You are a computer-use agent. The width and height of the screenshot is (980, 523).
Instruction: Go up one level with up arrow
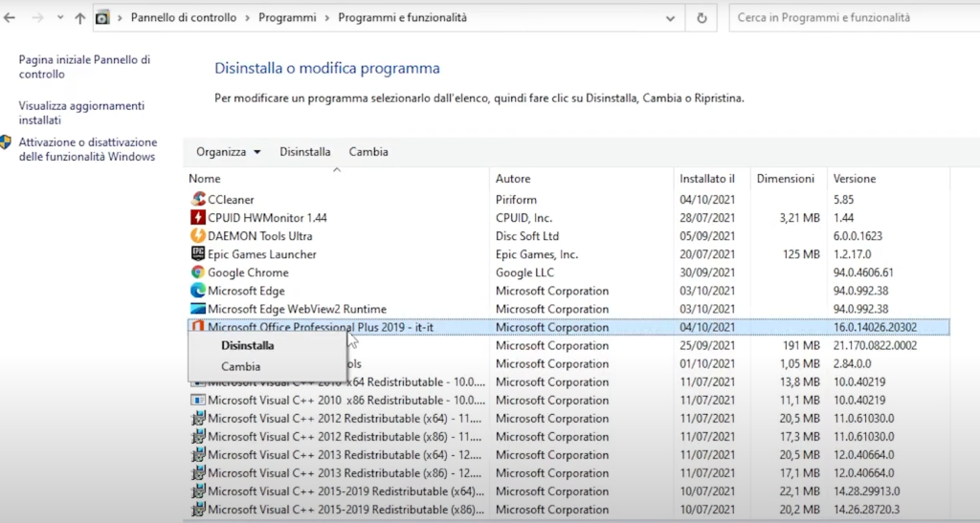(x=80, y=17)
